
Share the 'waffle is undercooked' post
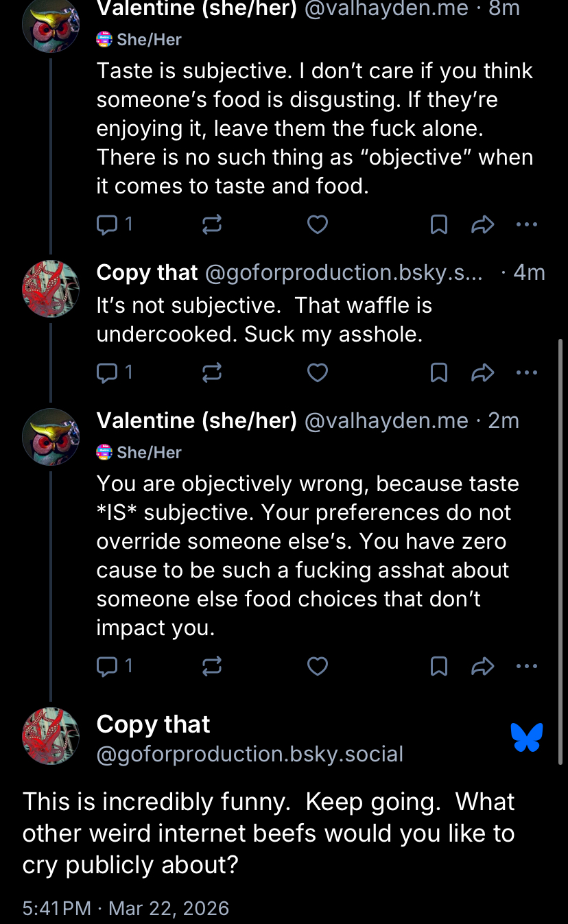click(483, 372)
